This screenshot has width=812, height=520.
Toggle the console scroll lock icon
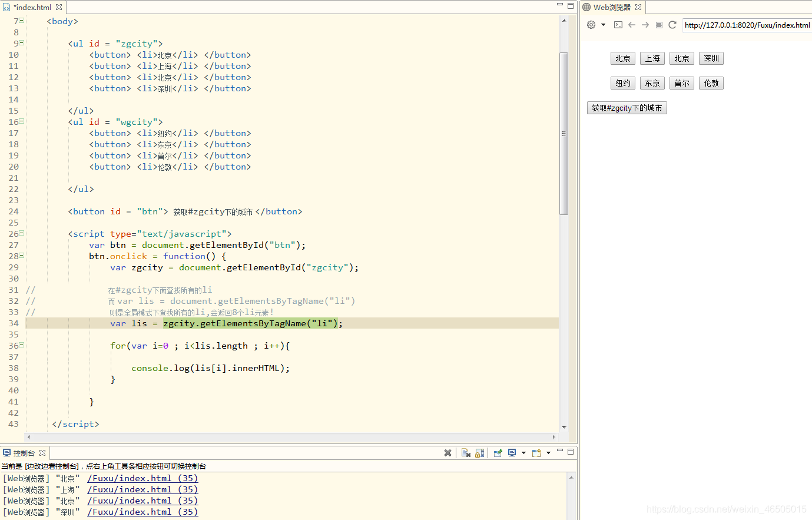tap(480, 453)
